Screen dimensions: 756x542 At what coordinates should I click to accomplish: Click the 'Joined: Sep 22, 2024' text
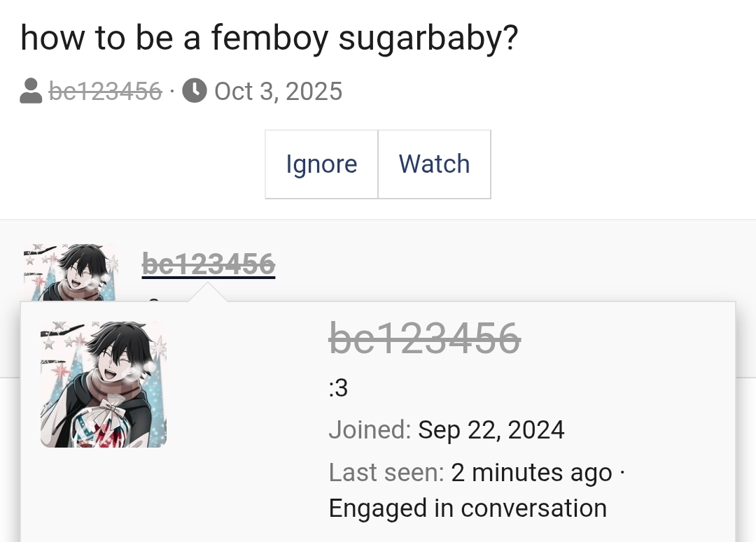pyautogui.click(x=447, y=429)
